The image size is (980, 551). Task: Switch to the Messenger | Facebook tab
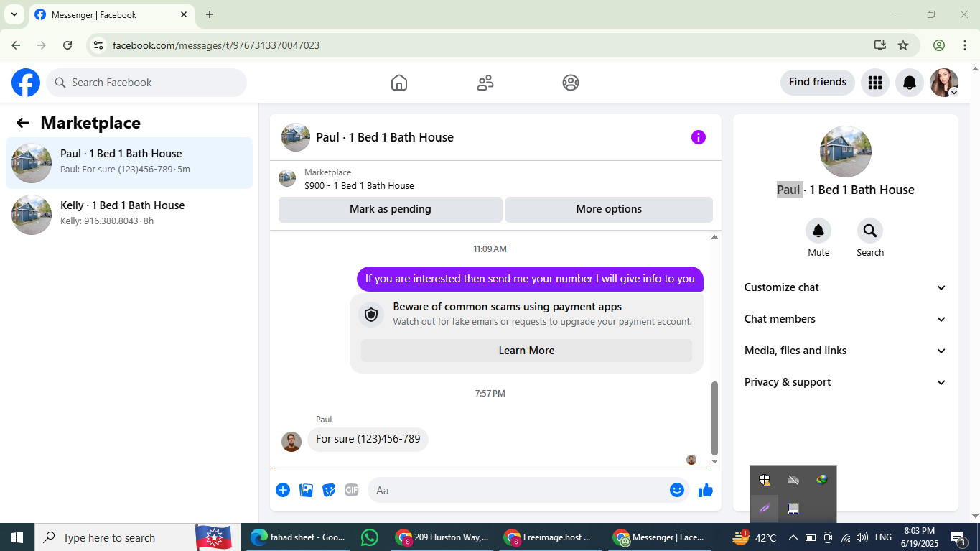tap(112, 14)
